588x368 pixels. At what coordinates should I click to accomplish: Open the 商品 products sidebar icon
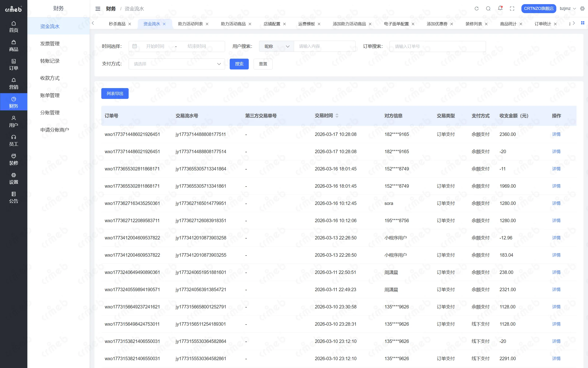click(x=14, y=46)
